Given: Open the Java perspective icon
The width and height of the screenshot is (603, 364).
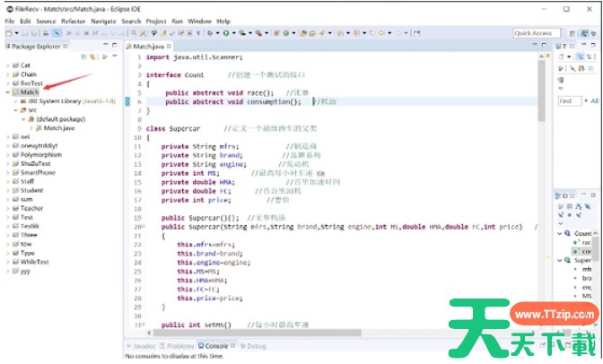Looking at the screenshot, I should [x=584, y=33].
